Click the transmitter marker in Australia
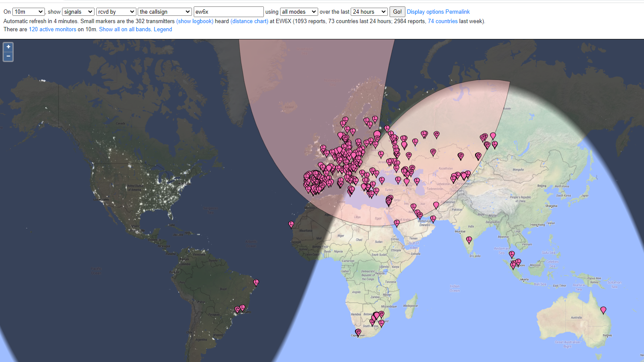 click(603, 309)
